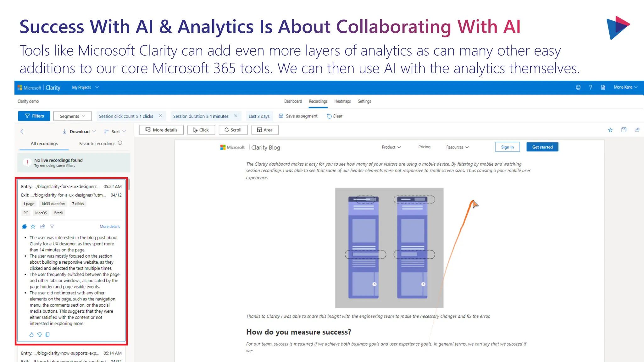The height and width of the screenshot is (362, 644).
Task: Share the clarity-for-a-ux-designer recording card
Action: (43, 226)
